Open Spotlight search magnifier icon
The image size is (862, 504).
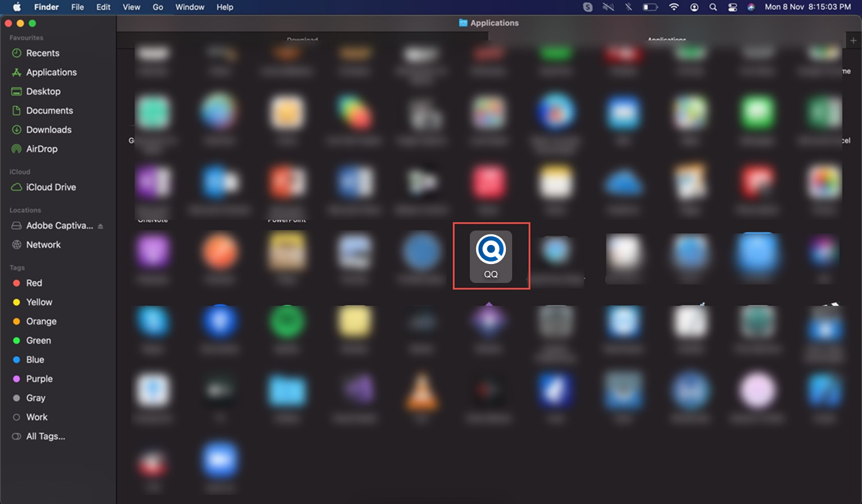[x=713, y=7]
